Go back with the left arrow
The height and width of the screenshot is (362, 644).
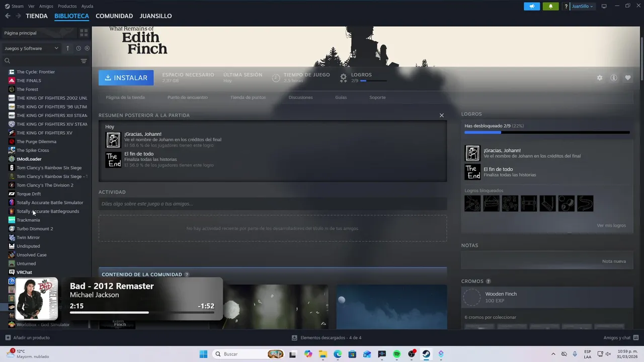tap(8, 16)
